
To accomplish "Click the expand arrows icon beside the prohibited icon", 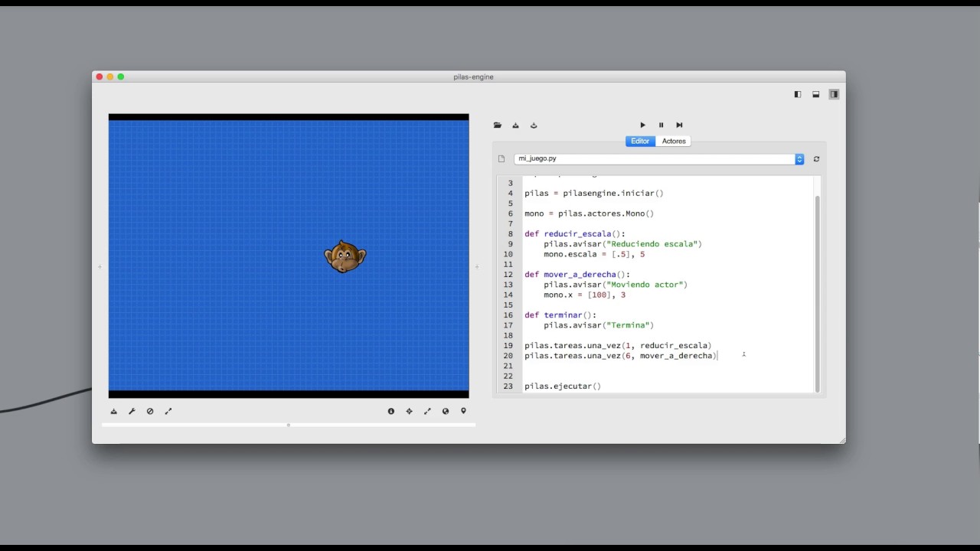I will [x=168, y=411].
